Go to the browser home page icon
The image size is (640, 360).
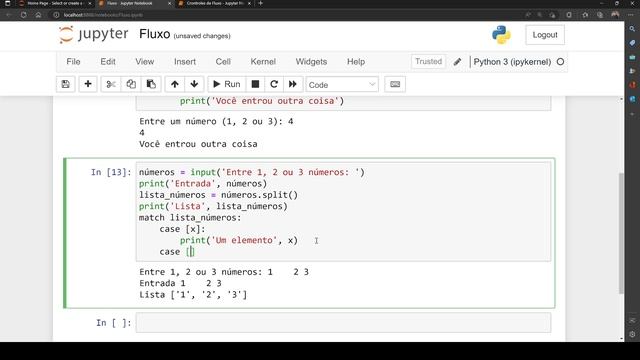click(x=38, y=15)
